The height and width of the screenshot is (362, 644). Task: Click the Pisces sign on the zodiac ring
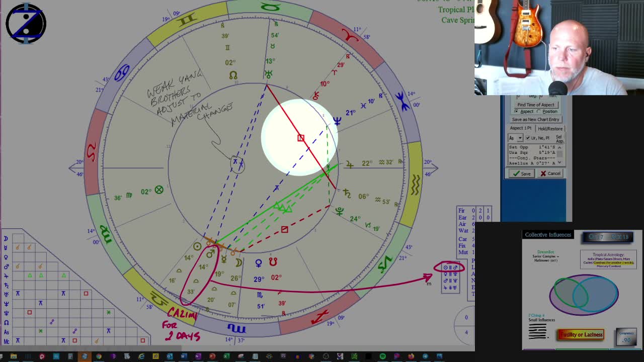[x=401, y=101]
